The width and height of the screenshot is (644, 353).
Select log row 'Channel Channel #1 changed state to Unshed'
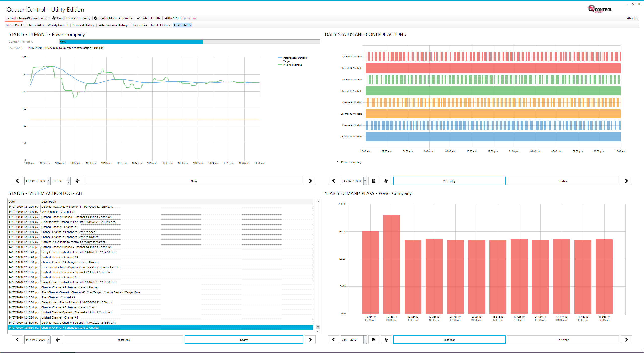pos(160,328)
